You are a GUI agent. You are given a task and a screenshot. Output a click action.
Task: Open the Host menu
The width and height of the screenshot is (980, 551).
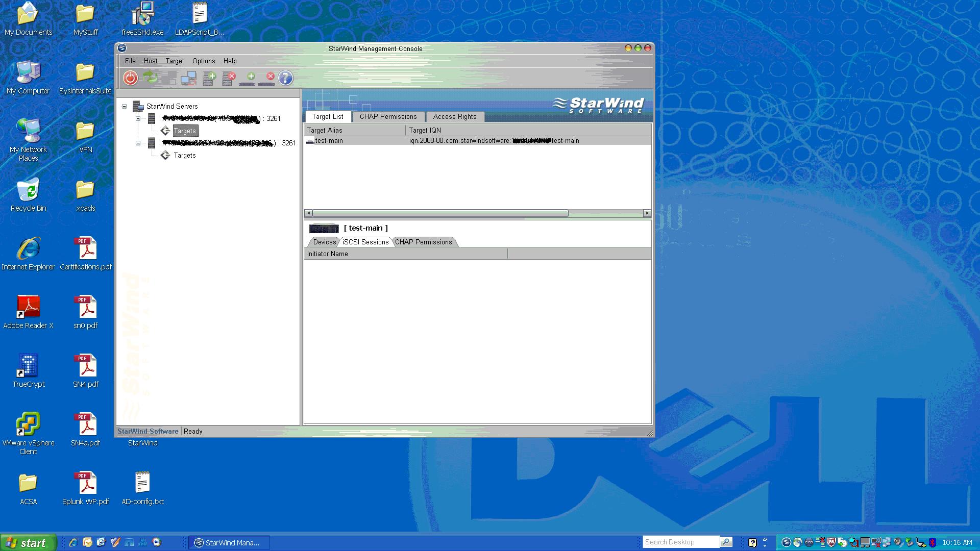coord(151,61)
